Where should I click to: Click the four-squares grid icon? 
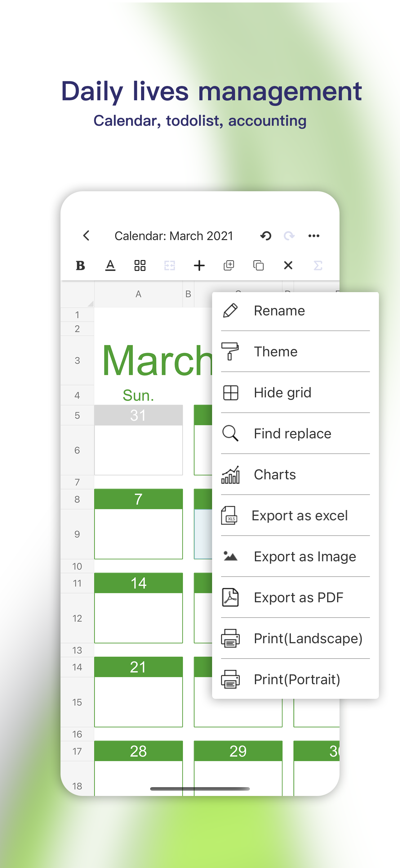140,265
